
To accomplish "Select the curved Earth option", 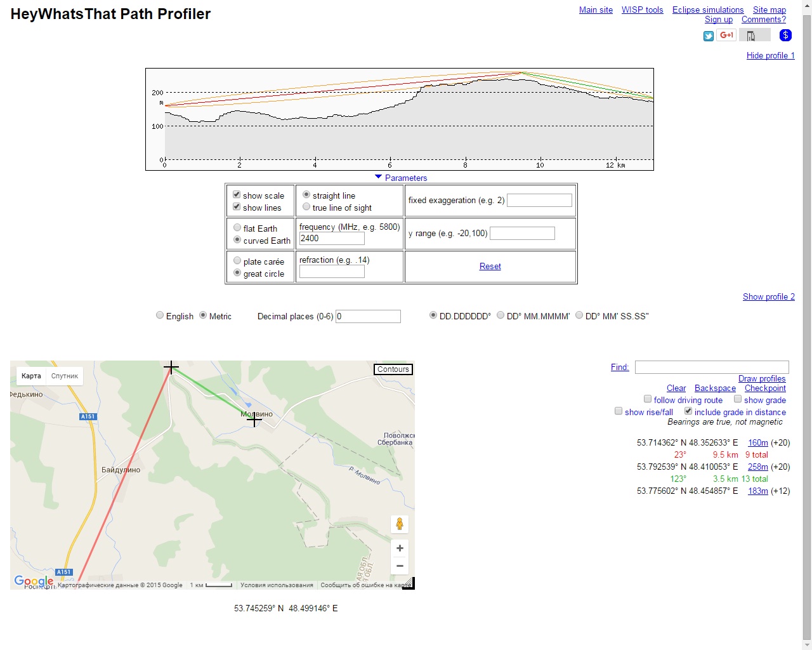I will [237, 240].
